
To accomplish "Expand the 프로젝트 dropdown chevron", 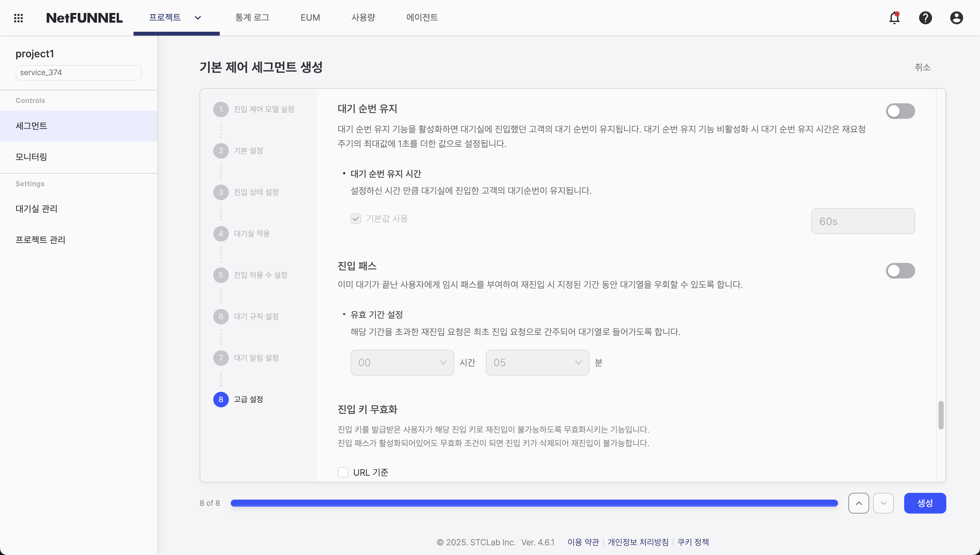I will click(198, 18).
